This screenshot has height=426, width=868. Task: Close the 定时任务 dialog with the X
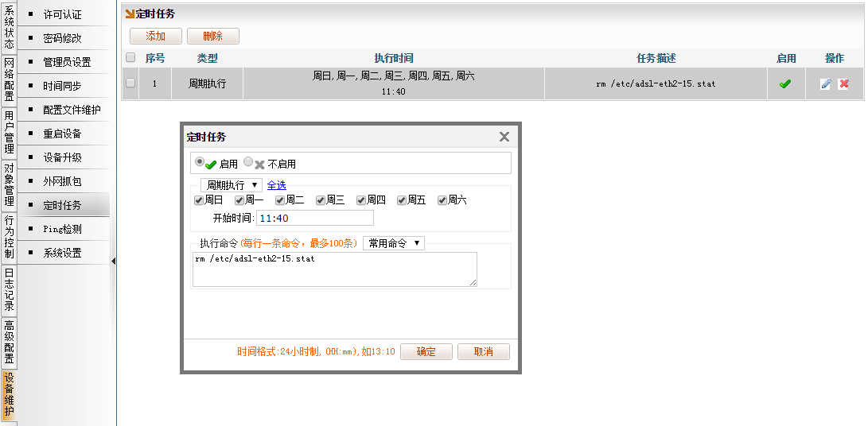tap(504, 137)
